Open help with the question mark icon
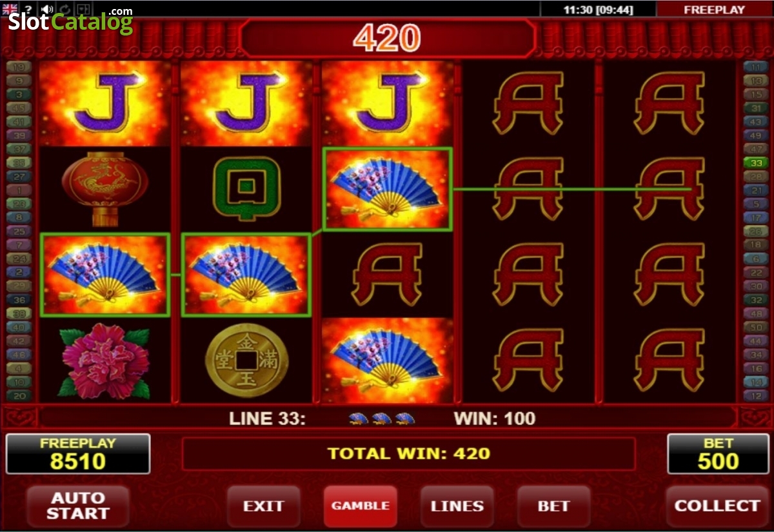 28,9
